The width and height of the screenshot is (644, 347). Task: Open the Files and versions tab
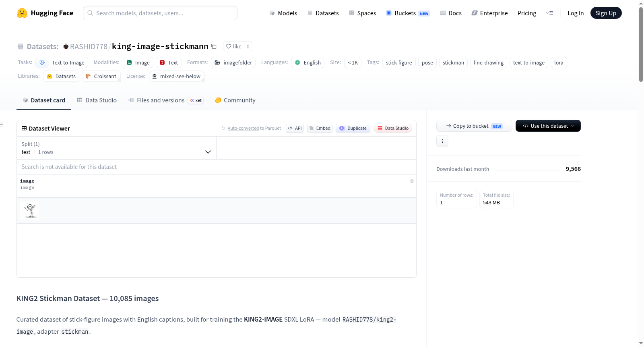tap(165, 100)
